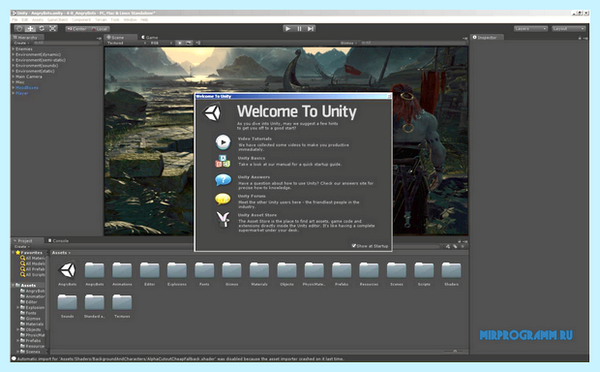Select the Fonts folder in asset grid
The image size is (600, 372).
[204, 270]
